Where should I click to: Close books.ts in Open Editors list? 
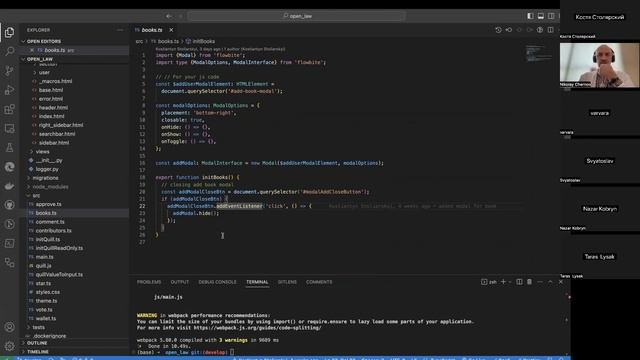point(32,50)
